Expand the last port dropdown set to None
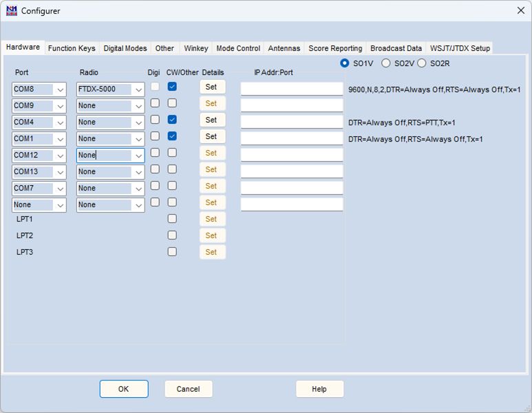This screenshot has height=413, width=532. 60,205
